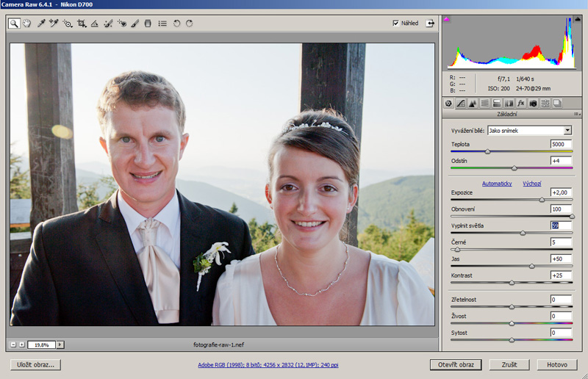Click the Teplota value input field
Viewport: 588px width, 379px height.
pyautogui.click(x=561, y=144)
